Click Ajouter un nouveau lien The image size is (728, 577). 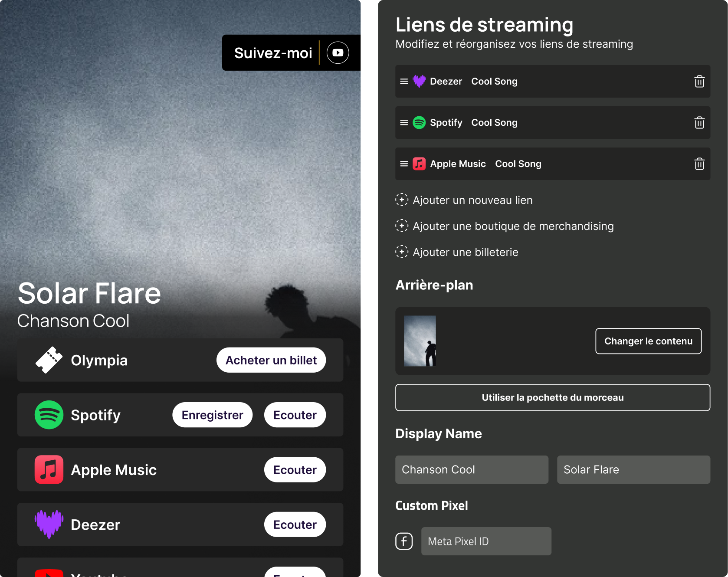472,200
